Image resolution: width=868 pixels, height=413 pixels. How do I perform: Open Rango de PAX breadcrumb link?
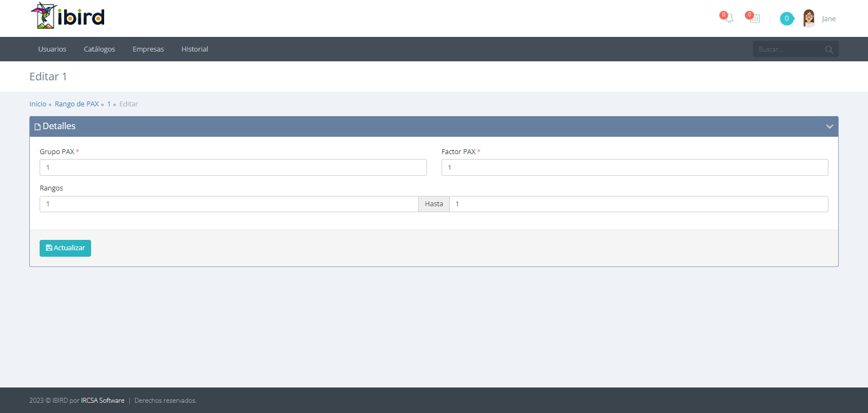(x=77, y=104)
